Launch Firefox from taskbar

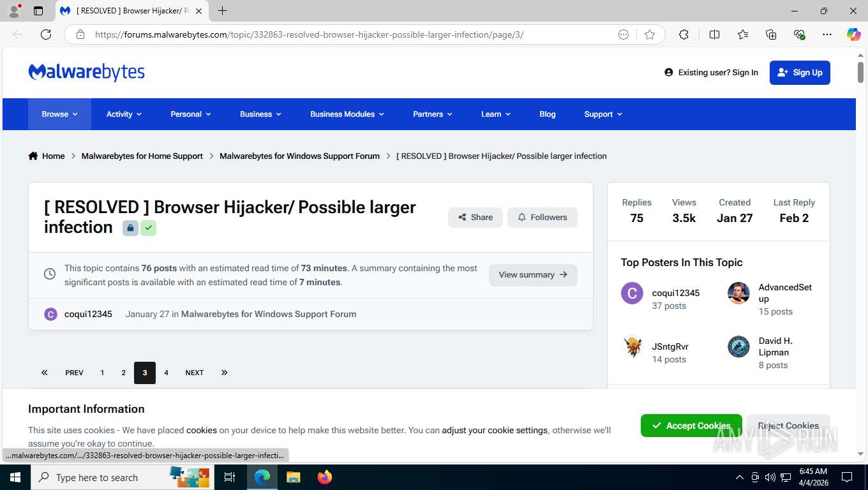click(x=325, y=477)
